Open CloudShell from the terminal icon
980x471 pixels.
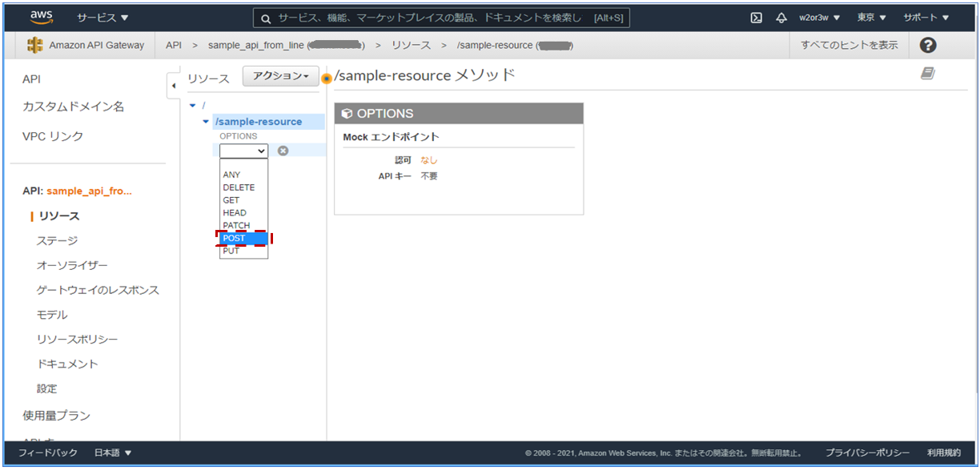point(756,17)
